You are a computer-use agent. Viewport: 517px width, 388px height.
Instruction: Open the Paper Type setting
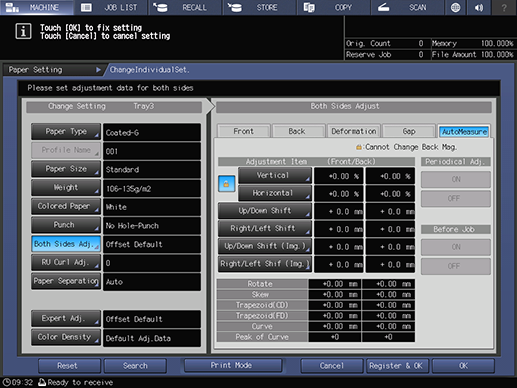[66, 132]
